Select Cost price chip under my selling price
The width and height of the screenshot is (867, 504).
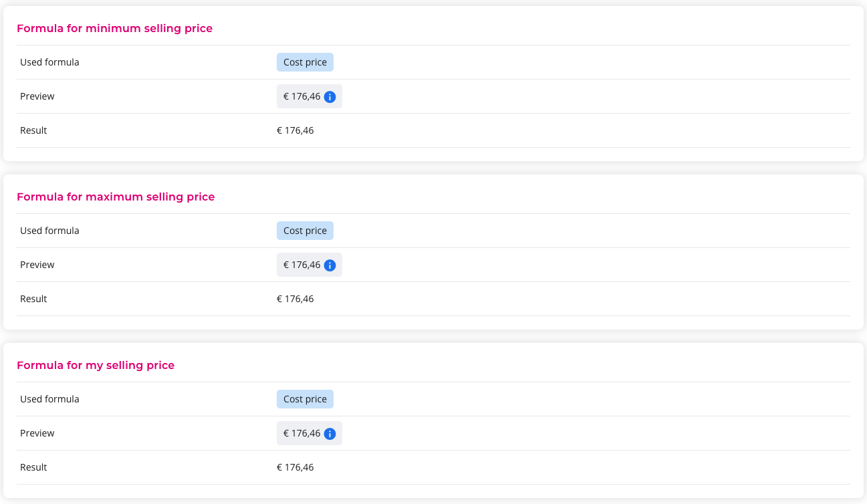[305, 399]
